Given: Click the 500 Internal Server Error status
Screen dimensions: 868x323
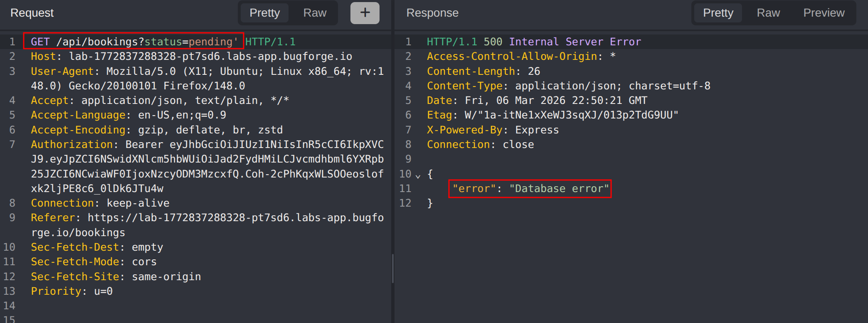Looking at the screenshot, I should (x=562, y=42).
